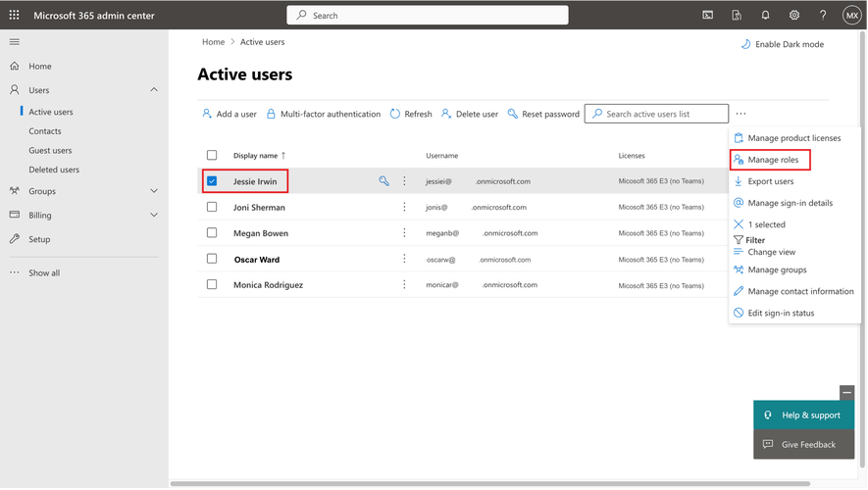The image size is (868, 490).
Task: Open Contacts in the sidebar
Action: pos(45,131)
